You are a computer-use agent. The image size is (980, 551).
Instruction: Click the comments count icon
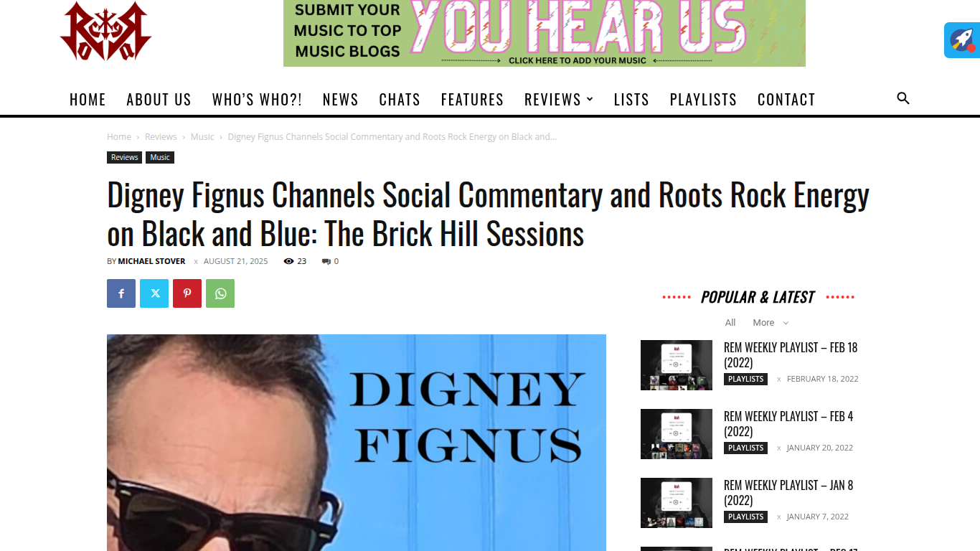[x=326, y=261]
